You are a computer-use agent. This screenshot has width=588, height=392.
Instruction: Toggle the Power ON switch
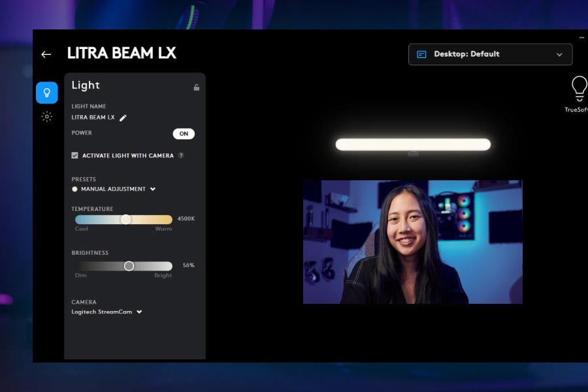pos(184,133)
